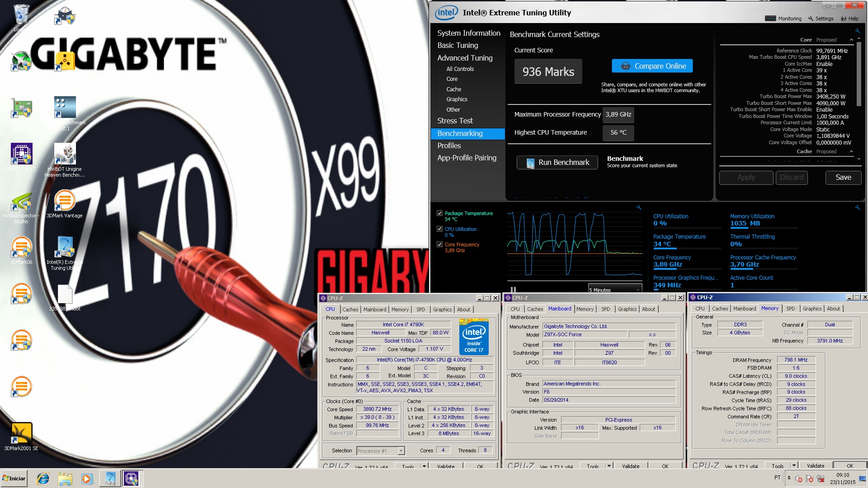Show hidden tray icons arrow

789,478
